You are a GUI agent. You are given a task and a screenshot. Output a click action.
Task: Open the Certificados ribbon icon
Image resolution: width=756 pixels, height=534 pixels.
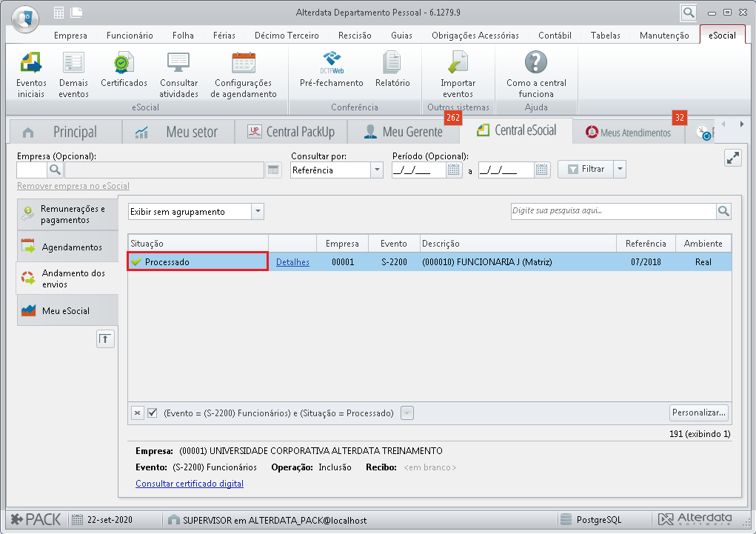(x=124, y=70)
